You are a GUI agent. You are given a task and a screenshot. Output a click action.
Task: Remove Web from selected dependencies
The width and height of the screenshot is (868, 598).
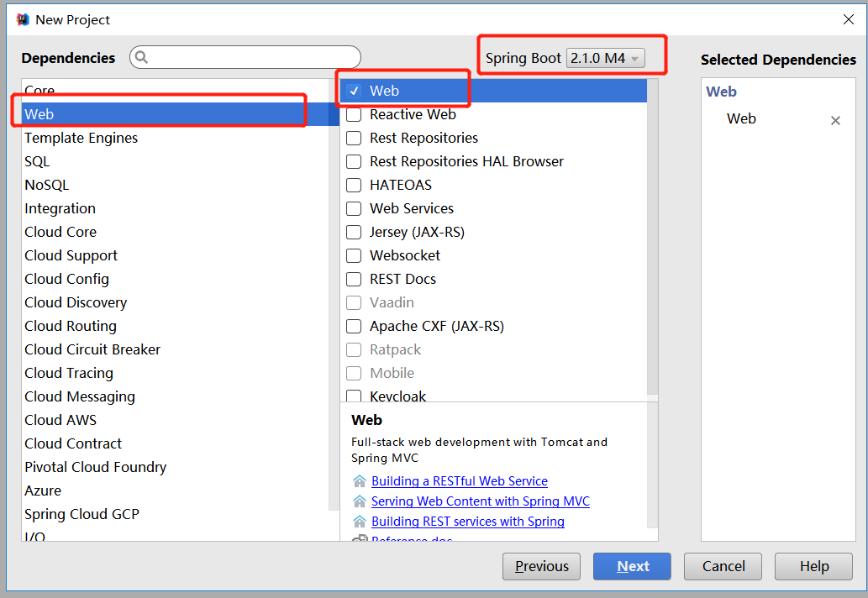click(x=835, y=120)
